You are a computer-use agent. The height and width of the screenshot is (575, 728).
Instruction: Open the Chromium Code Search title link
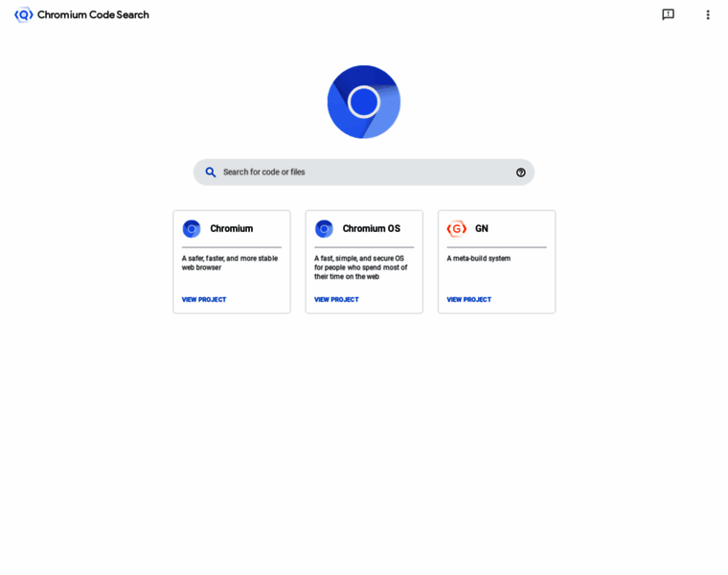pyautogui.click(x=93, y=15)
